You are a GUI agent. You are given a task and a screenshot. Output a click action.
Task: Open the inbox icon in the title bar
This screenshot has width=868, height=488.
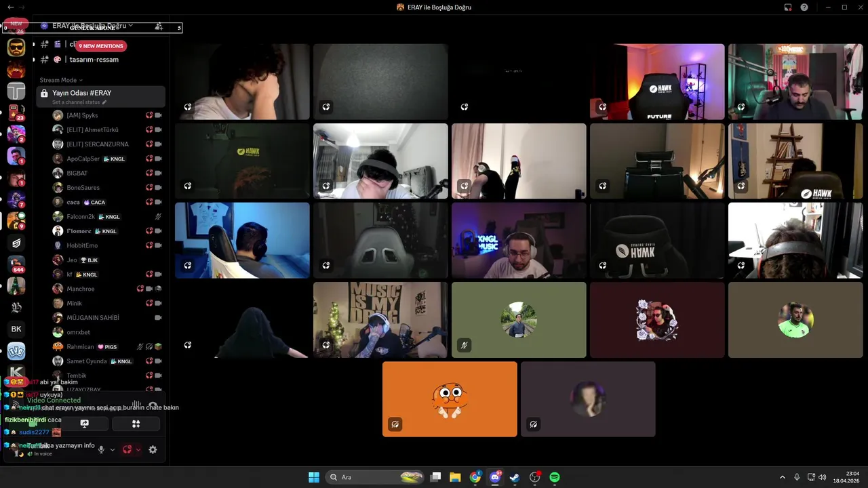pos(788,7)
